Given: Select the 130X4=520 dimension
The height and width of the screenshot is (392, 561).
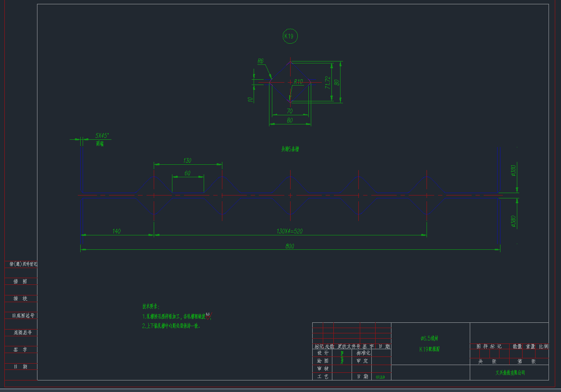Looking at the screenshot, I should pyautogui.click(x=290, y=231).
